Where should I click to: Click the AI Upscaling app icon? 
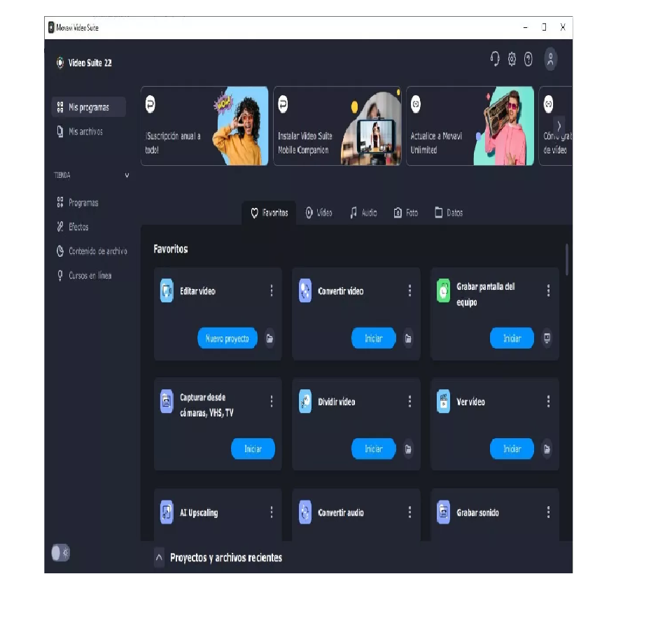tap(167, 512)
